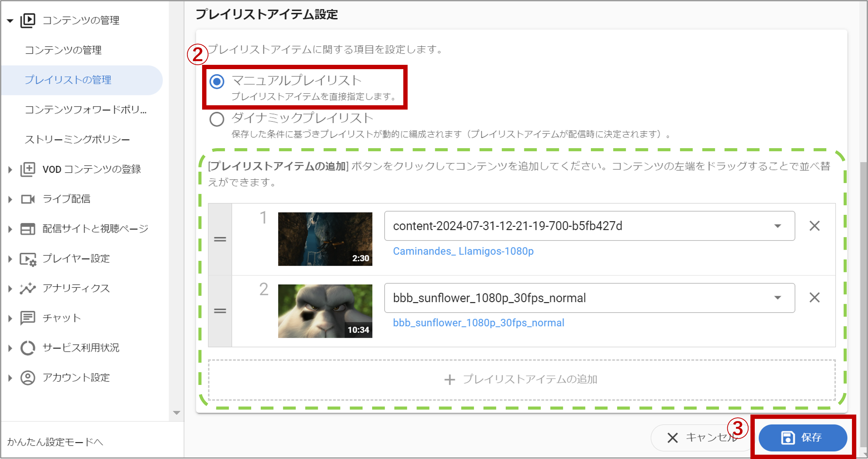This screenshot has width=868, height=459.
Task: Remove the Caminandes item with X
Action: click(x=814, y=226)
